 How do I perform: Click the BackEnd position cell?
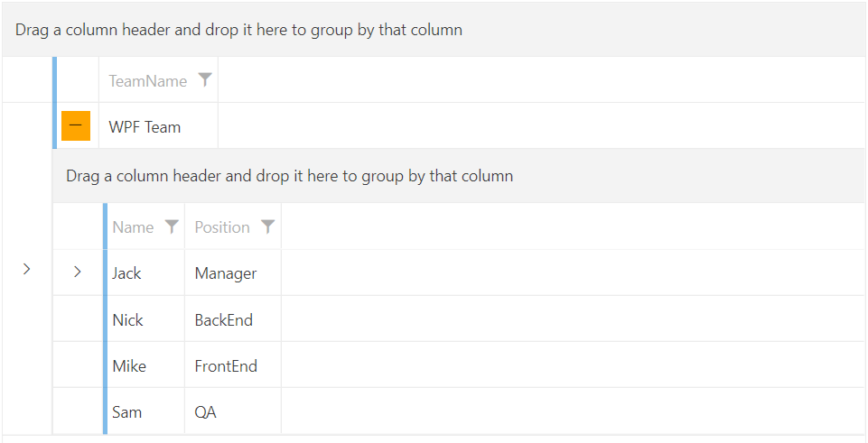click(x=224, y=320)
